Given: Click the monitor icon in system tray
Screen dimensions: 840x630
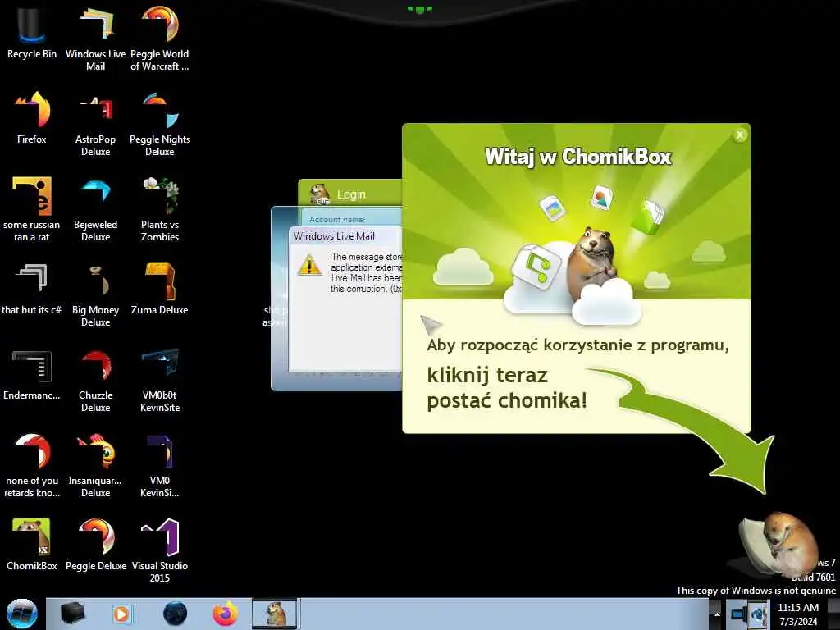Looking at the screenshot, I should coord(739,614).
